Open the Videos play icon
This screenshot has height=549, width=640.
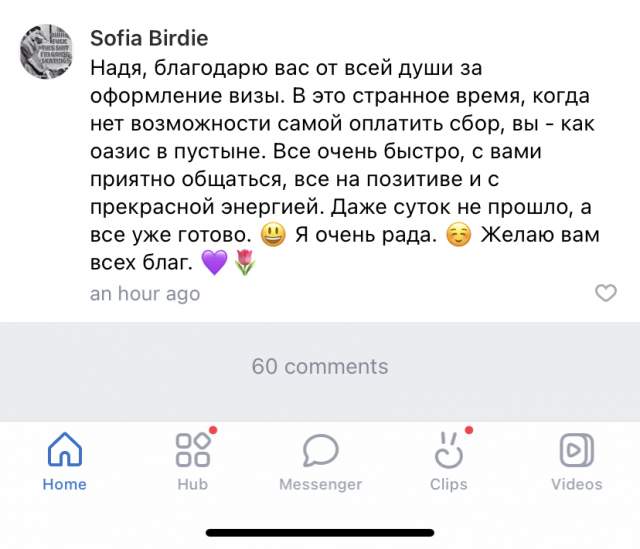click(577, 451)
